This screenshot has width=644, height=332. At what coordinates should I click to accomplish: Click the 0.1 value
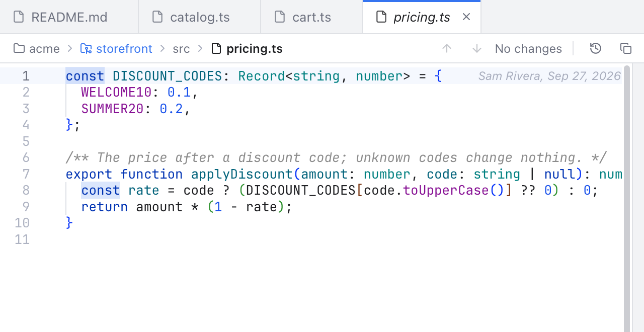coord(179,92)
